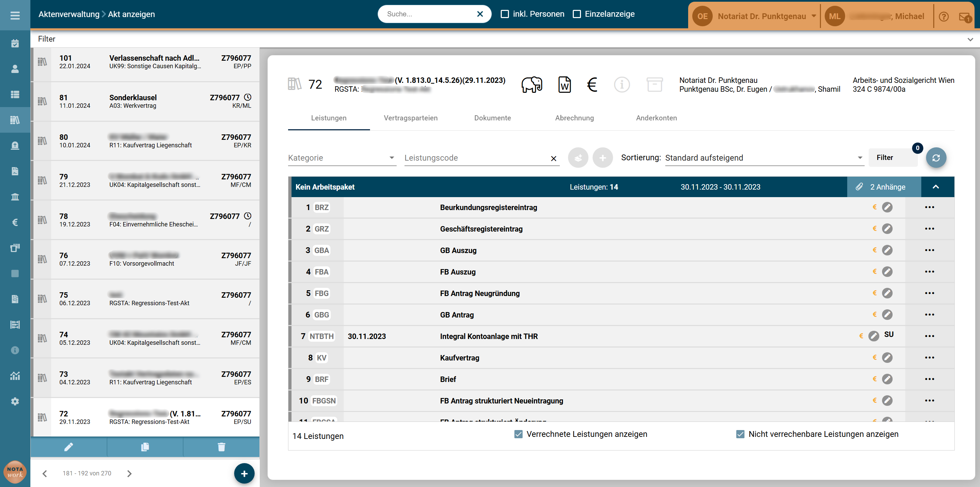Click euro icon on Brief row
The height and width of the screenshot is (487, 980).
(875, 379)
